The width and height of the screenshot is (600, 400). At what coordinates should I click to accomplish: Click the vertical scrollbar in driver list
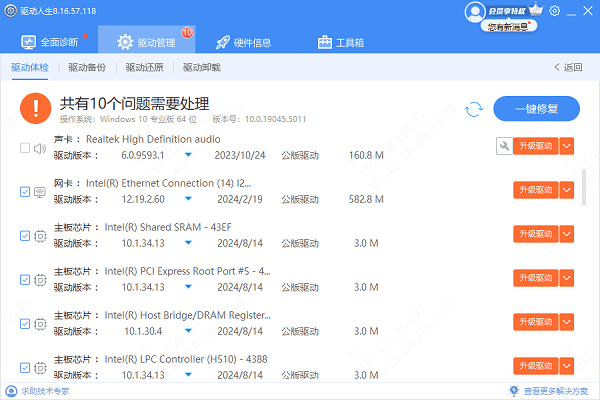(x=584, y=185)
